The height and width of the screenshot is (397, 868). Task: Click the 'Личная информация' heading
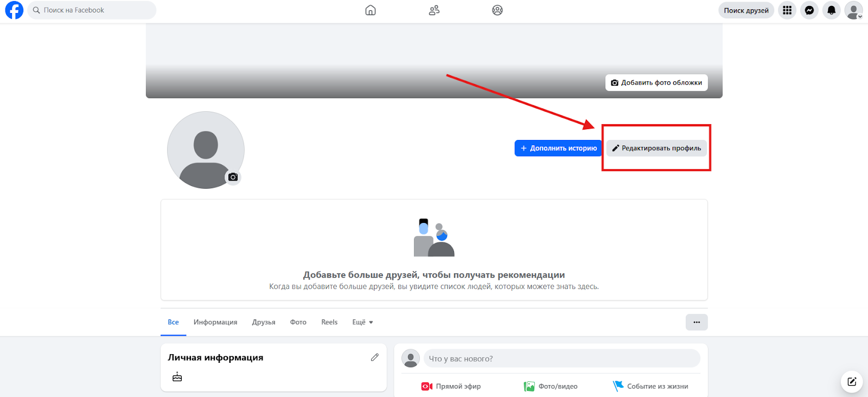click(215, 357)
